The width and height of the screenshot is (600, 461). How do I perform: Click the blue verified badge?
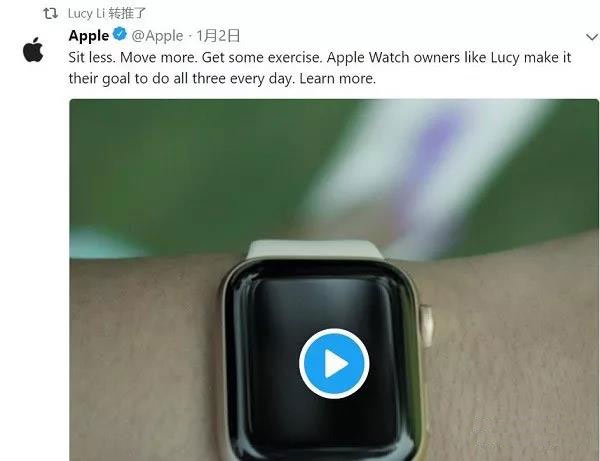(x=120, y=34)
